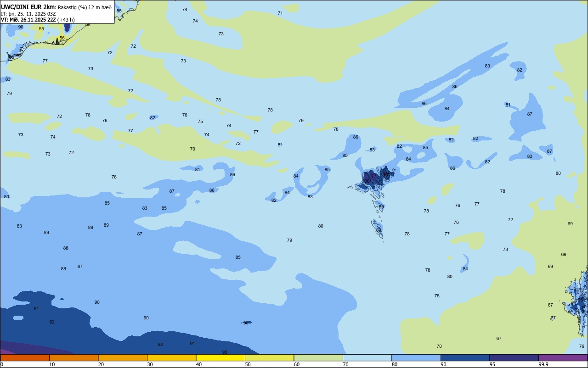The image size is (588, 368).
Task: Click the map humidity value "93"
Action: (x=225, y=352)
